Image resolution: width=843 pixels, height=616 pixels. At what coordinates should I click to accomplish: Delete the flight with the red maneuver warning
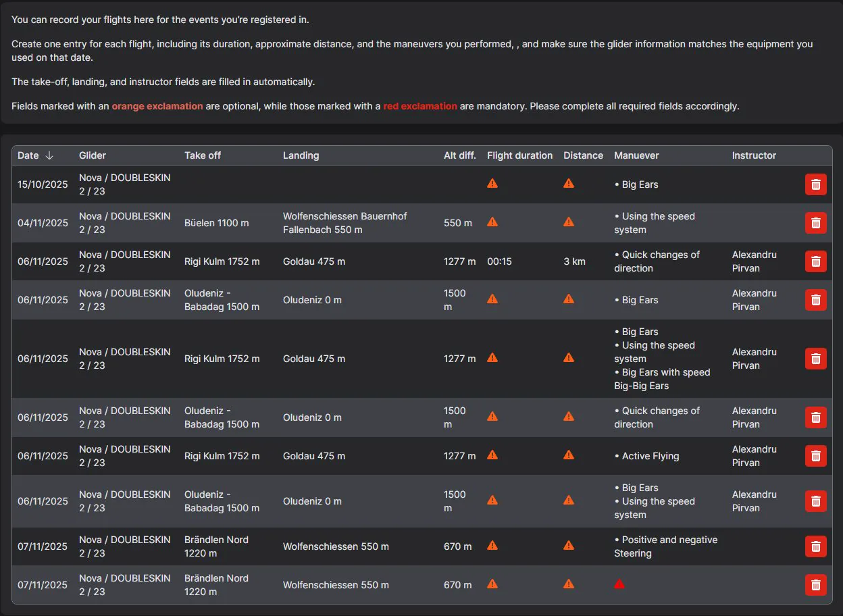(815, 585)
